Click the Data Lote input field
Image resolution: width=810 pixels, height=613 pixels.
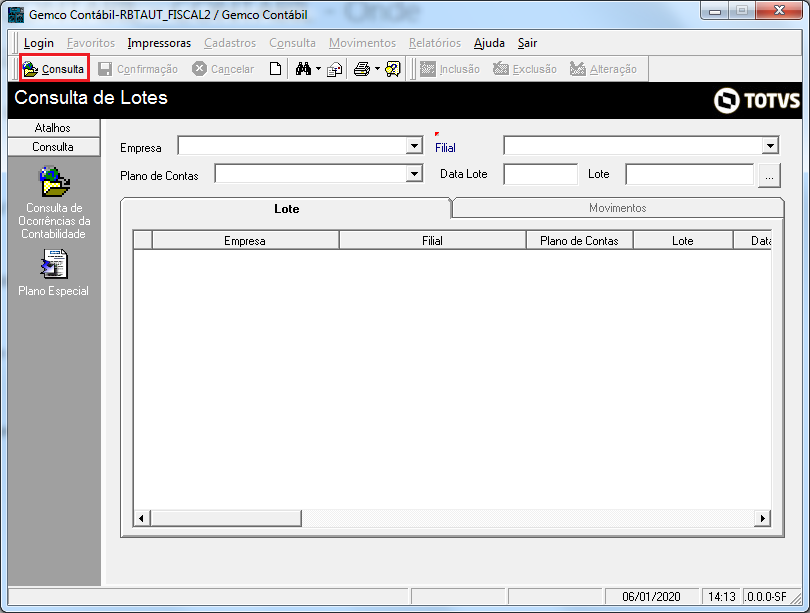(540, 174)
